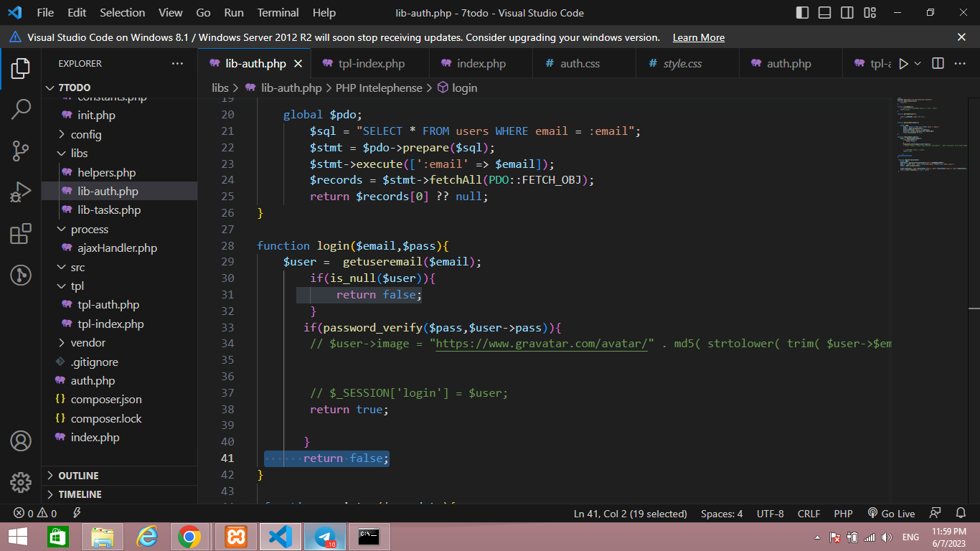This screenshot has height=551, width=980.
Task: Change encoding via UTF-8 status item
Action: pos(771,514)
